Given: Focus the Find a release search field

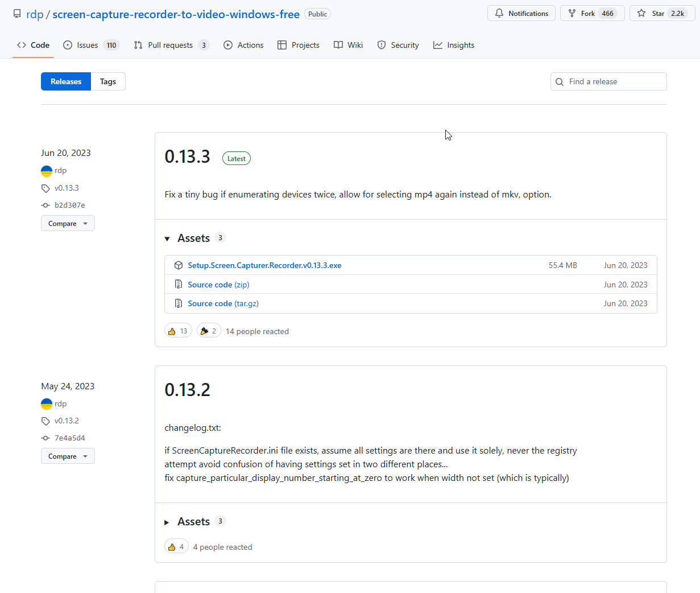Looking at the screenshot, I should pos(608,81).
